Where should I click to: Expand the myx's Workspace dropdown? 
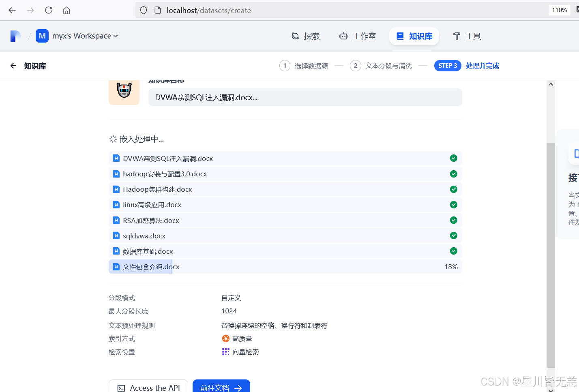[85, 36]
